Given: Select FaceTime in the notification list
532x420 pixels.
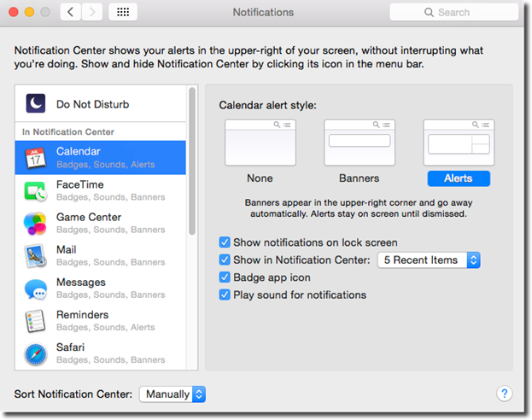Looking at the screenshot, I should tap(101, 190).
